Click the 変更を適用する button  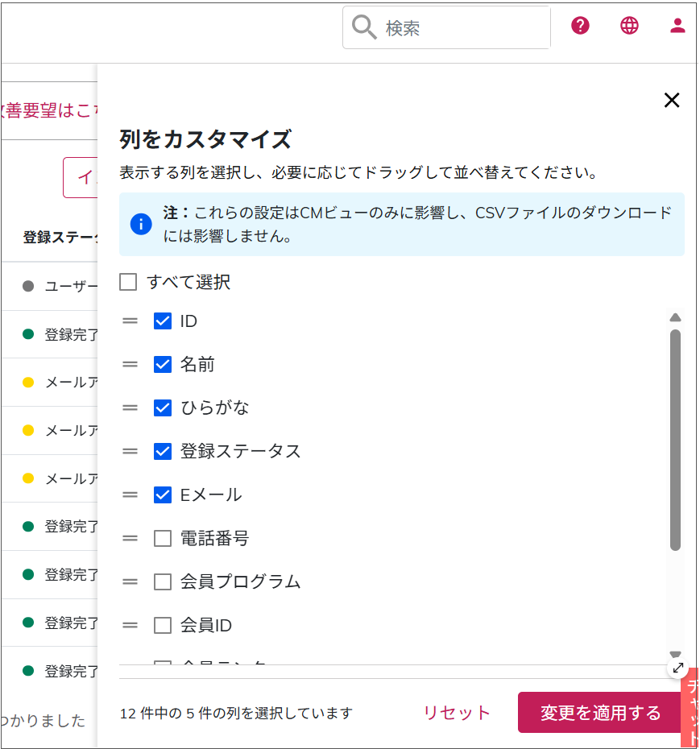point(600,713)
